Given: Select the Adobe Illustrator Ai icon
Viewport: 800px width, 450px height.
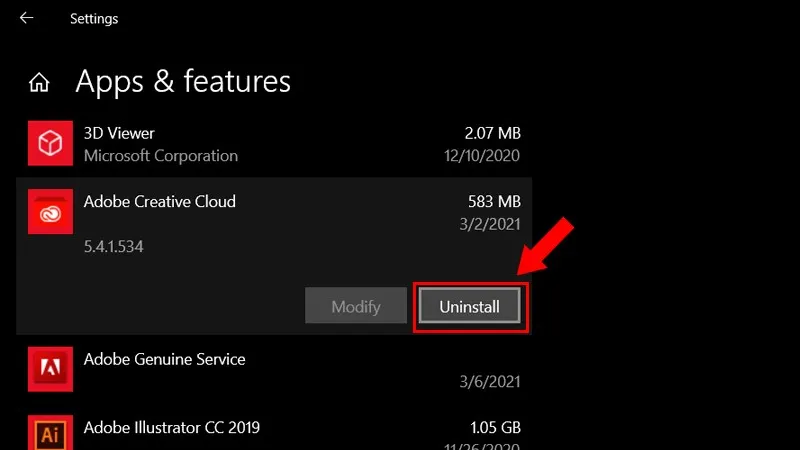Looking at the screenshot, I should click(x=51, y=433).
